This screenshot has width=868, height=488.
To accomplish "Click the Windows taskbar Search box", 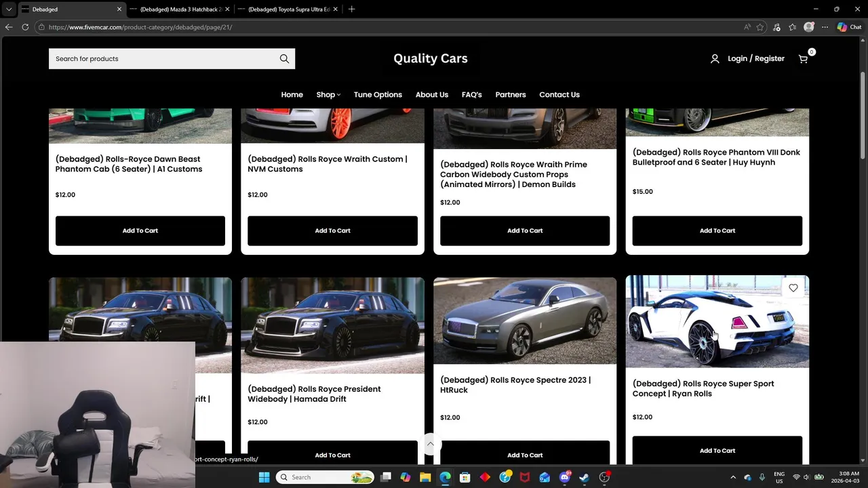I will click(325, 477).
